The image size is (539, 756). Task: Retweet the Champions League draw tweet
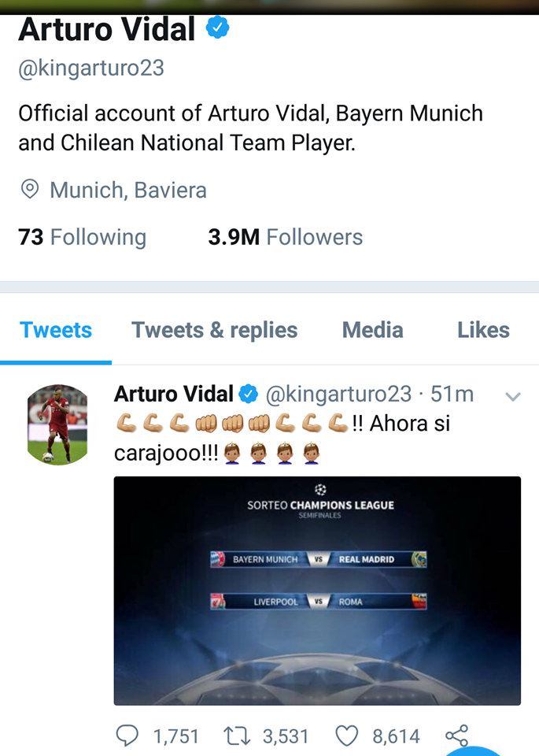(x=237, y=736)
